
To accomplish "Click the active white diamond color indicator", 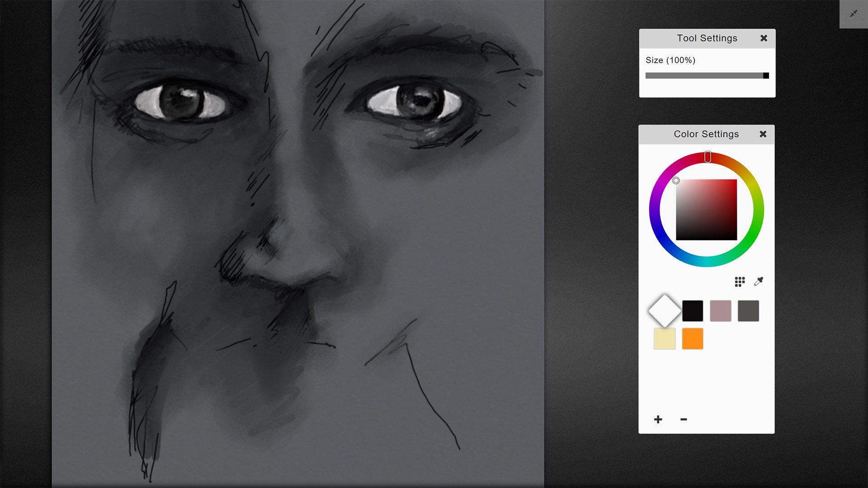I will (x=664, y=310).
